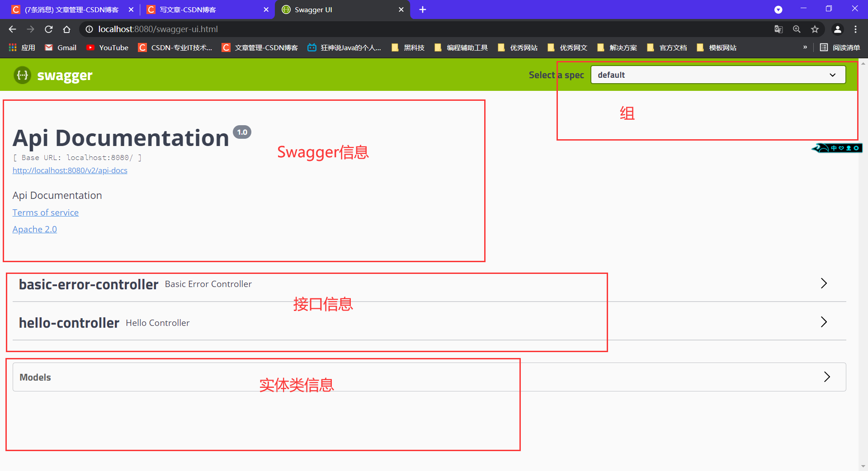Open YouTube from the bookmarks bar

coord(107,47)
